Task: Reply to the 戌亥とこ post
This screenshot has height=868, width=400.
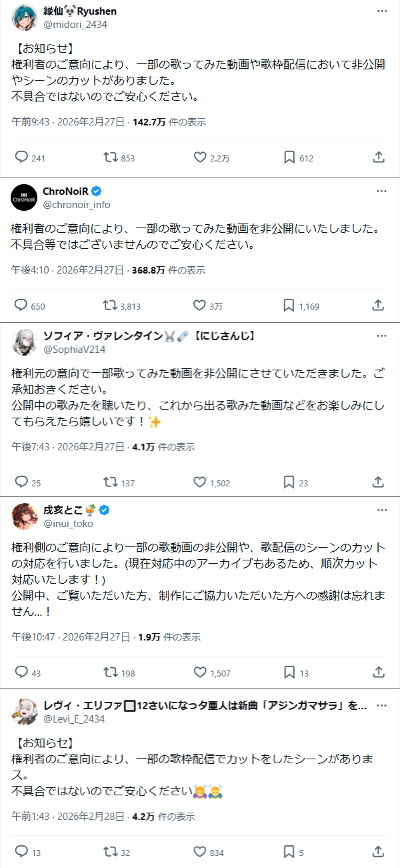Action: tap(21, 673)
